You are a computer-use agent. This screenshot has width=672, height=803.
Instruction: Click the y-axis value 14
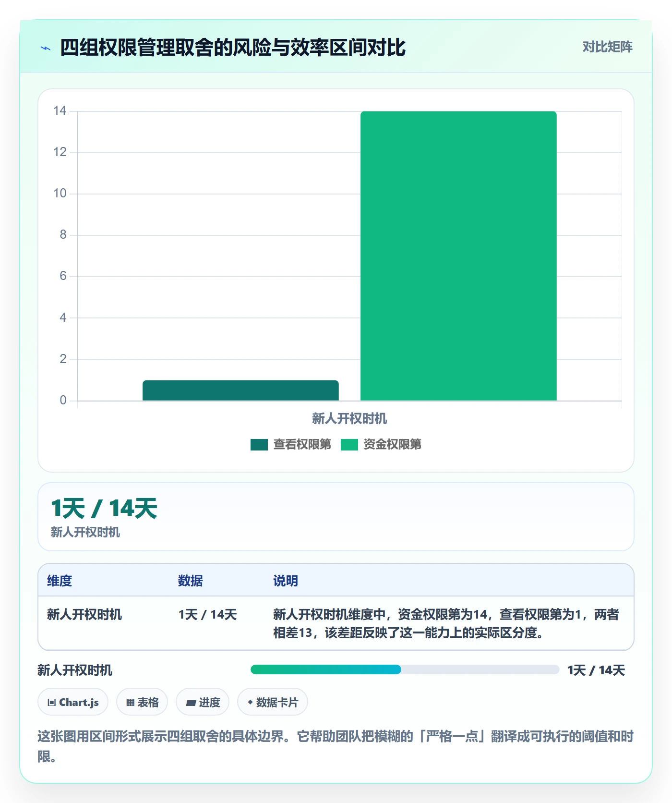60,111
